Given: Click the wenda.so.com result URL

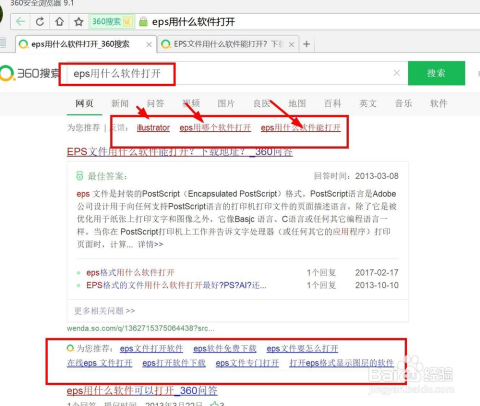Looking at the screenshot, I should click(140, 328).
